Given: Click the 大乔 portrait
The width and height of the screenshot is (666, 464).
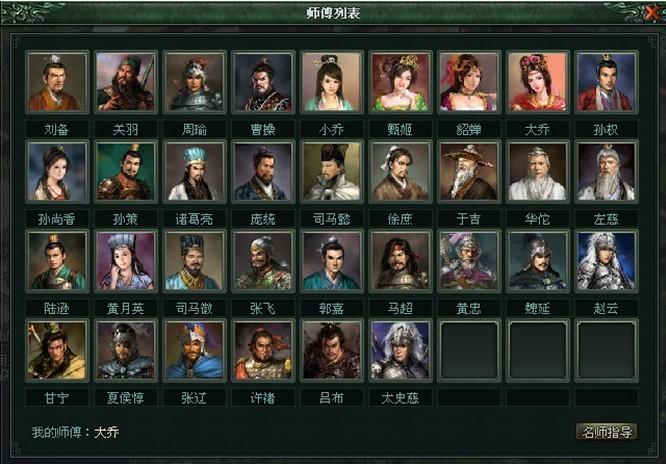Looking at the screenshot, I should (x=538, y=82).
